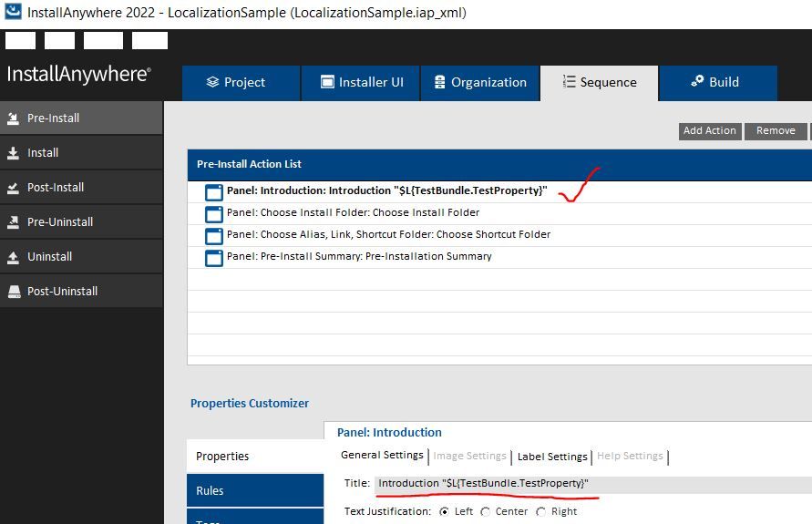
Task: Open the Rules customizer section
Action: click(255, 490)
